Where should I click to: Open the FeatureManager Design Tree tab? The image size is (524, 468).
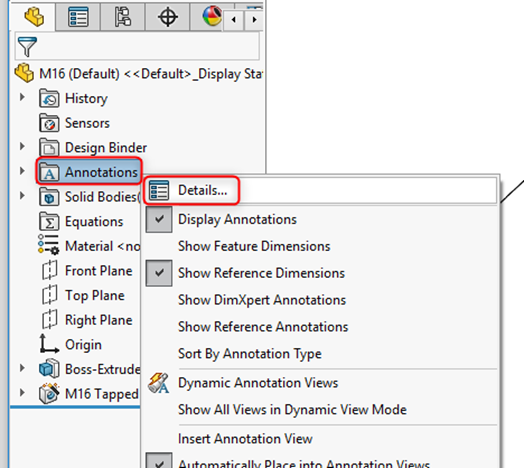pyautogui.click(x=33, y=16)
